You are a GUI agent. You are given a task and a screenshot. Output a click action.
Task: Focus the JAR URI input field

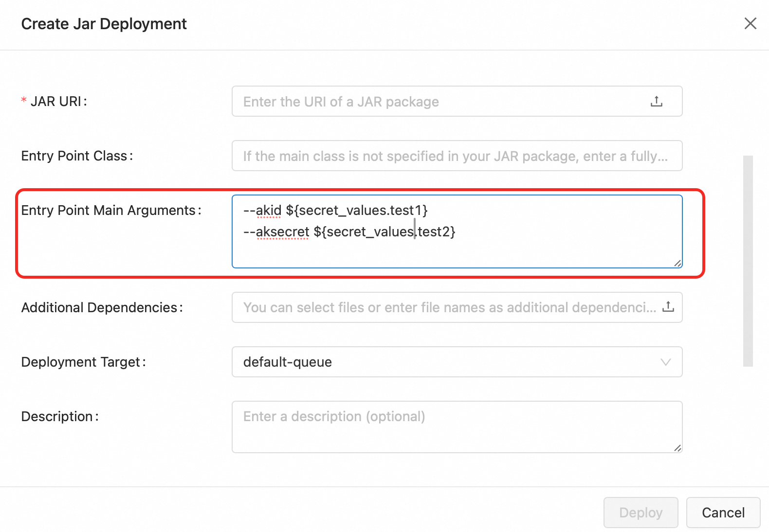click(438, 102)
